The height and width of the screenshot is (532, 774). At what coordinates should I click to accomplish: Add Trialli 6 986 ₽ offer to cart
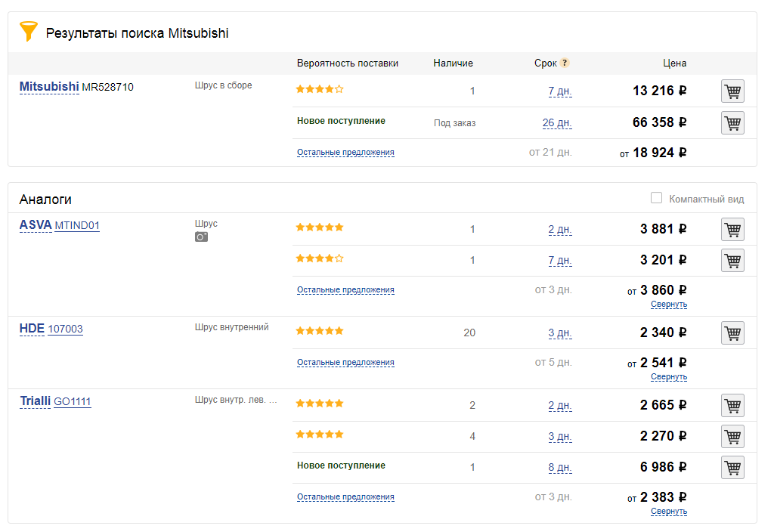tap(732, 467)
